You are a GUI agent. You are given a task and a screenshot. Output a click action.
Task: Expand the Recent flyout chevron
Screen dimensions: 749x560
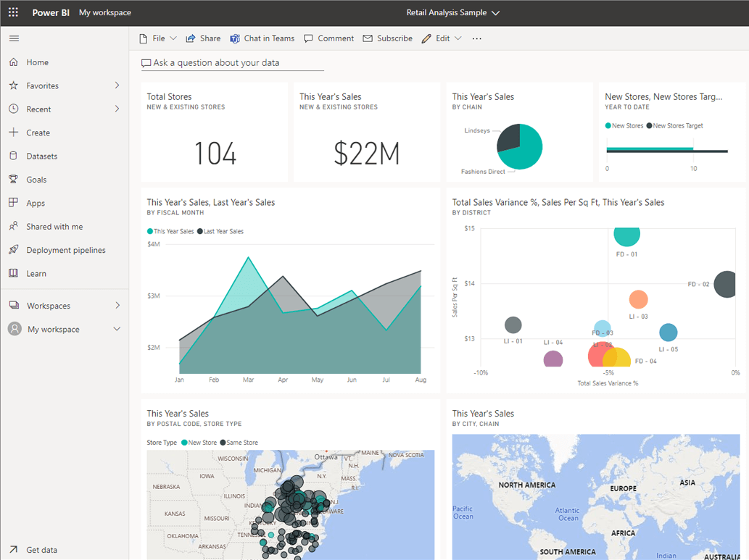(117, 109)
